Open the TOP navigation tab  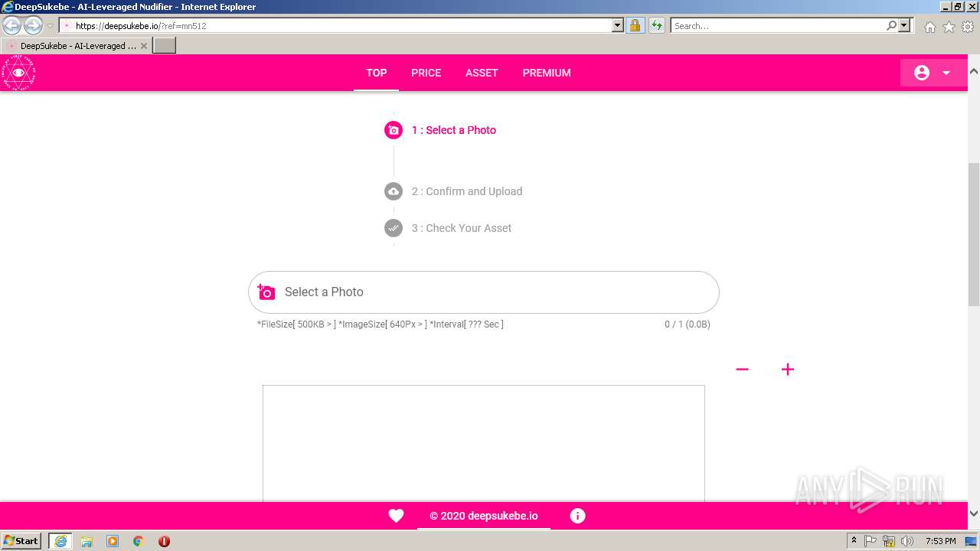(x=376, y=73)
